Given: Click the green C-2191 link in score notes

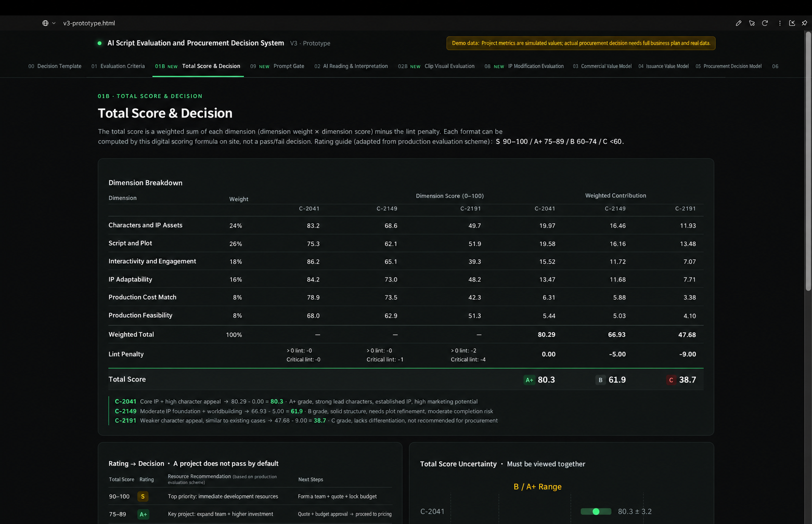Looking at the screenshot, I should (125, 421).
